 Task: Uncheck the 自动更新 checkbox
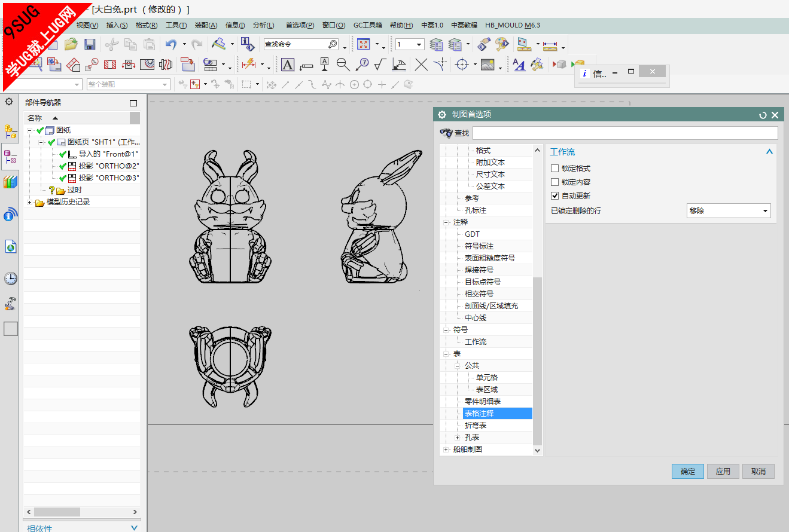(x=555, y=196)
